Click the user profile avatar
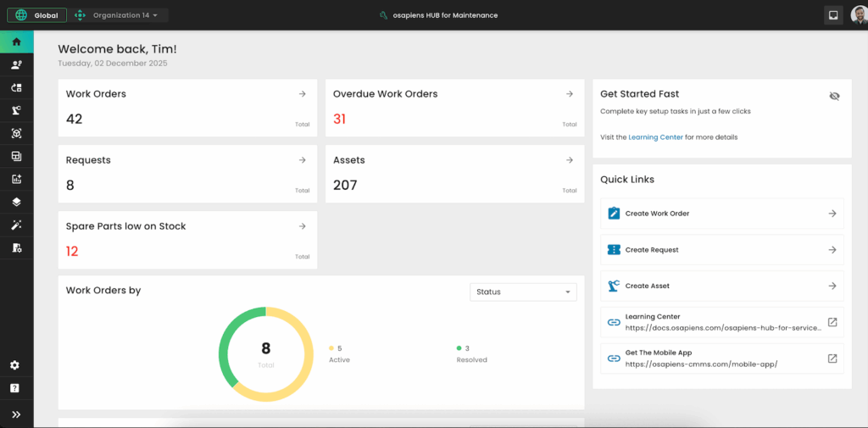Image resolution: width=868 pixels, height=428 pixels. [x=858, y=15]
